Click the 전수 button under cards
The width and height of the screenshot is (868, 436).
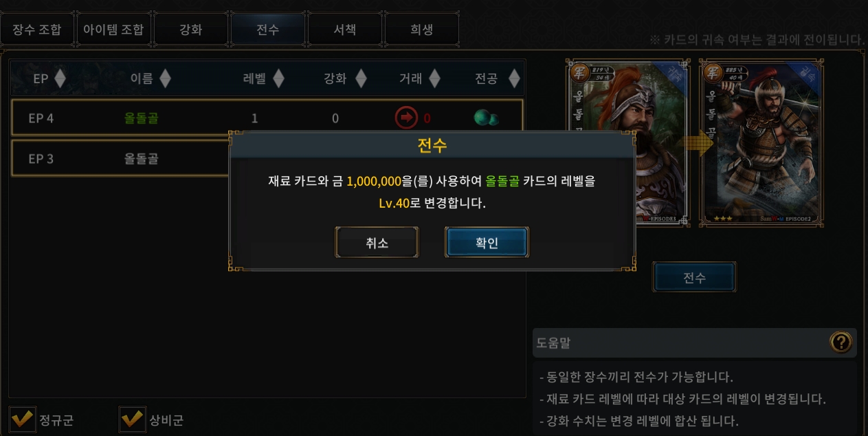click(x=694, y=278)
